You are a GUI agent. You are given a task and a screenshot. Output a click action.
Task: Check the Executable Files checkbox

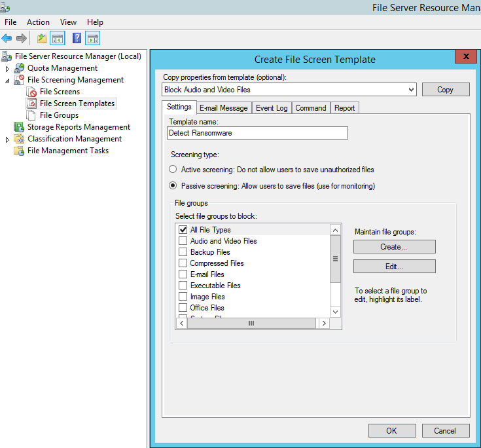pyautogui.click(x=183, y=286)
